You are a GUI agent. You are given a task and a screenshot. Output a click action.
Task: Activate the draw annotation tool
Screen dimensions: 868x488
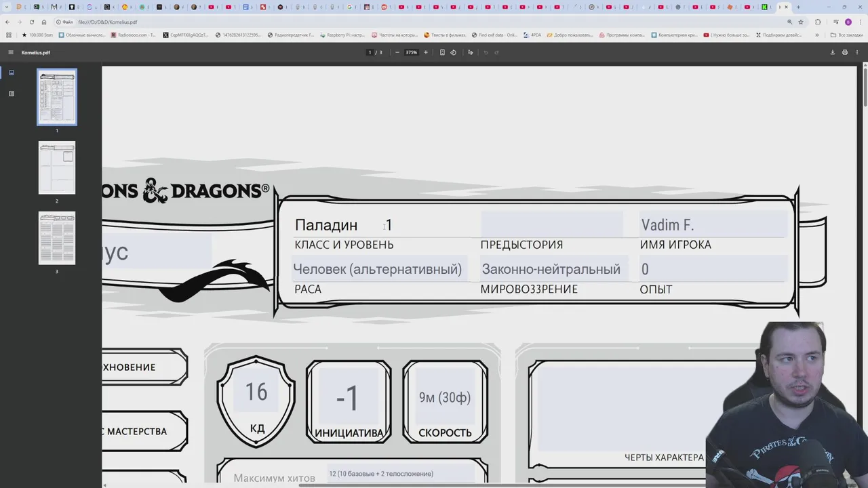point(471,52)
